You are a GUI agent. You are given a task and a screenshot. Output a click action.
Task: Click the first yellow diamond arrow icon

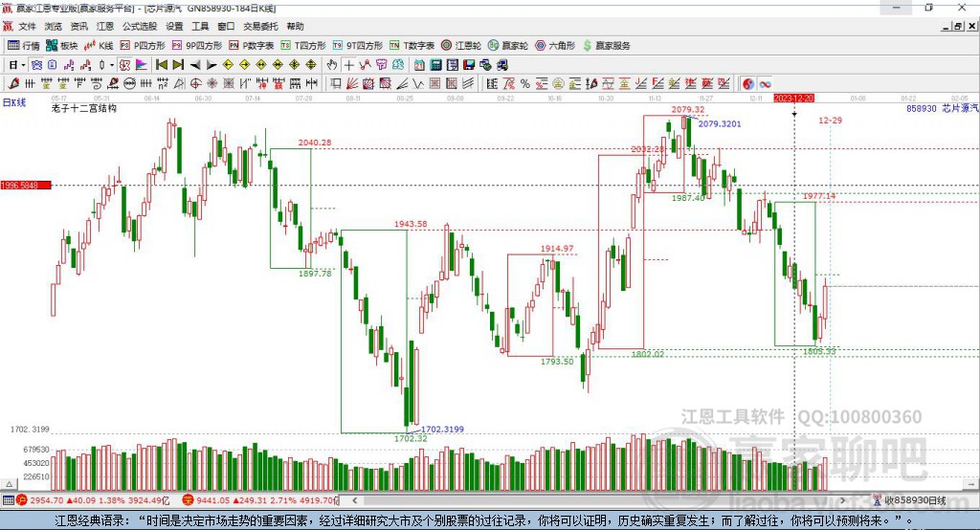point(228,64)
